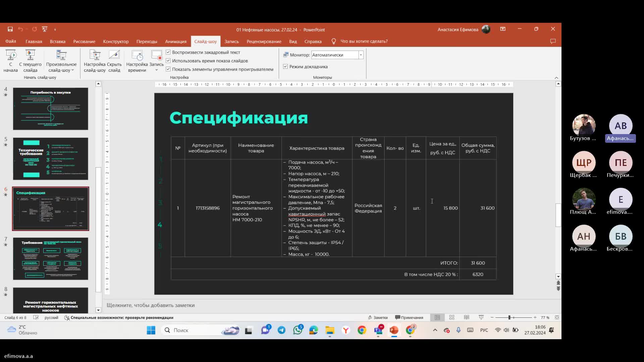Adjust the zoom slider in status bar
Screen dimensions: 644x362
[509, 317]
